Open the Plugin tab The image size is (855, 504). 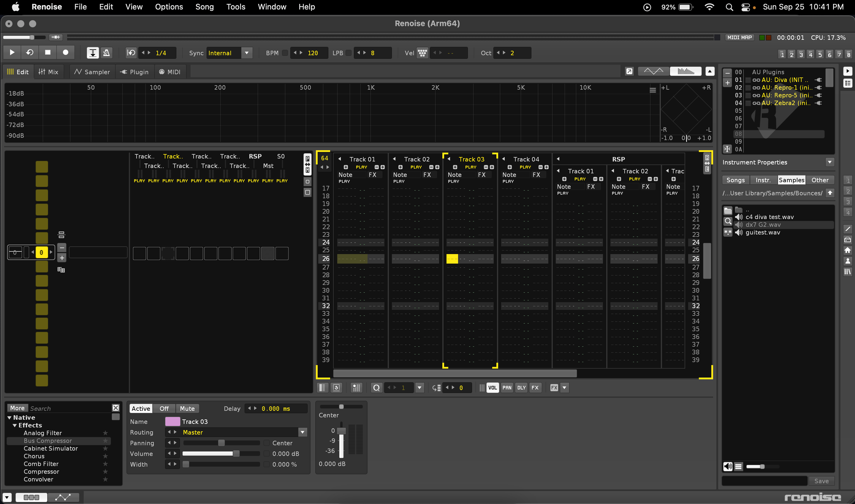click(x=135, y=72)
